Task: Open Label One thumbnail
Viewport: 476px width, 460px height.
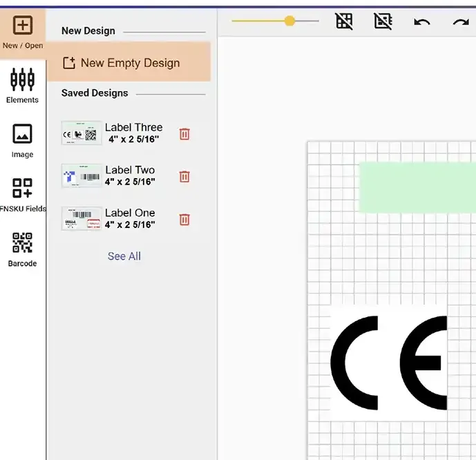Action: click(x=82, y=218)
